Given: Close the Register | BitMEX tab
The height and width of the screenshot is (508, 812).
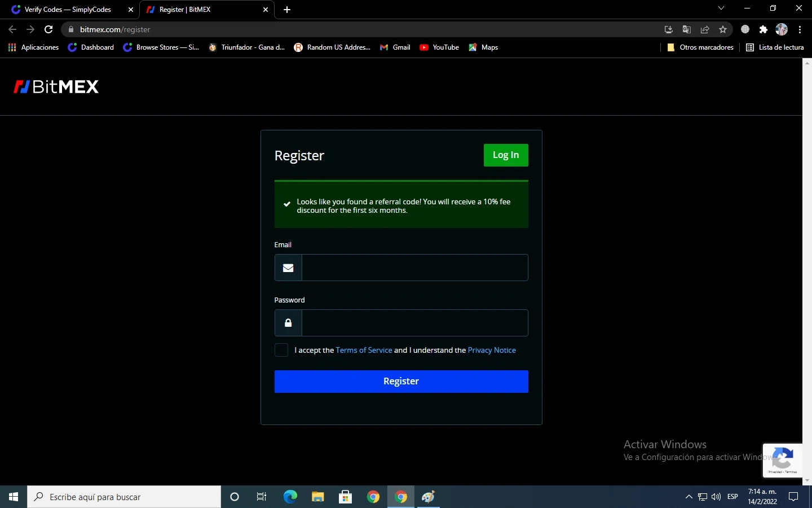Looking at the screenshot, I should tap(266, 10).
